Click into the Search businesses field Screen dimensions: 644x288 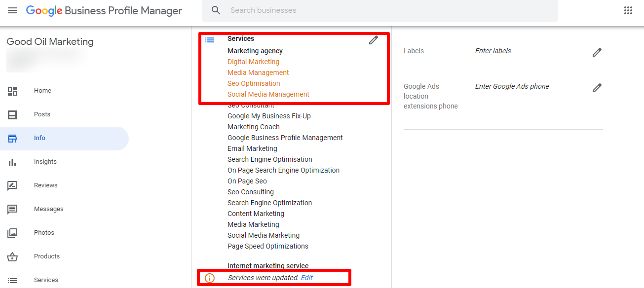pyautogui.click(x=380, y=10)
